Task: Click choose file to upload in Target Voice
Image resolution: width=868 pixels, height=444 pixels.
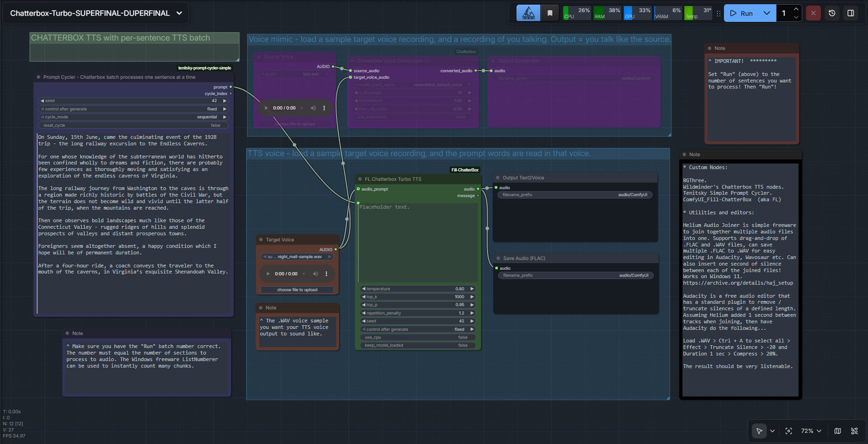Action: [297, 290]
